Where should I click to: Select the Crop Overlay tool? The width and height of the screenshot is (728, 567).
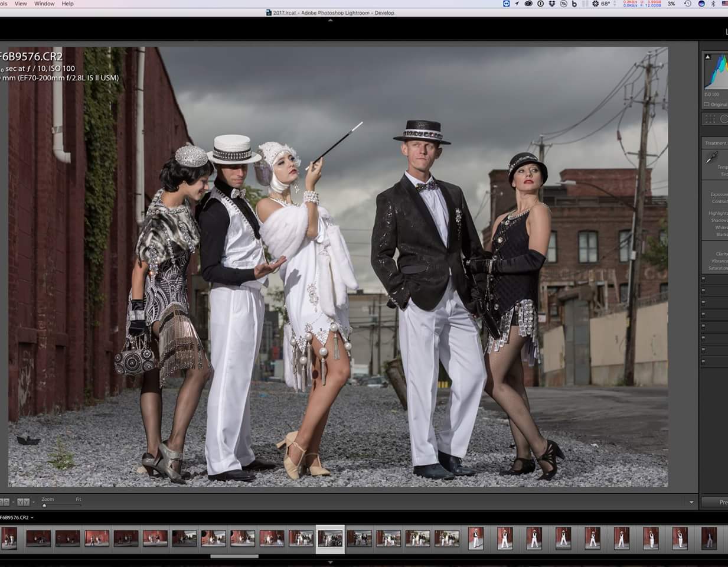(710, 119)
